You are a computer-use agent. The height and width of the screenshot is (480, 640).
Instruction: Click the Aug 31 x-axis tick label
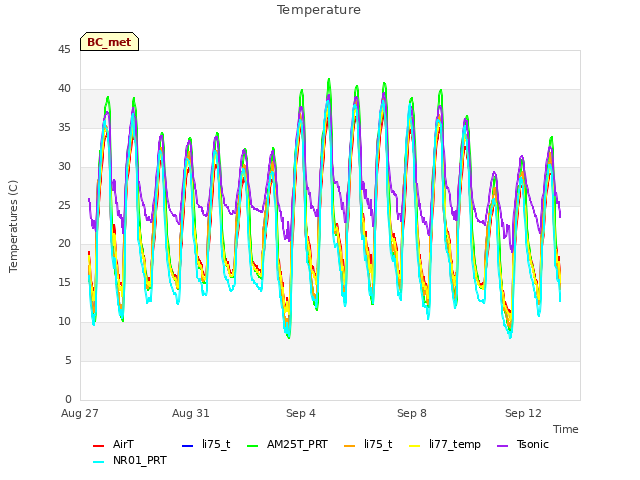click(191, 413)
